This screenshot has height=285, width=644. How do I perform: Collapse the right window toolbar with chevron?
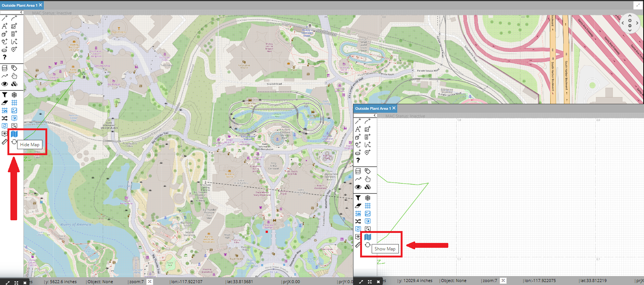pos(375,115)
